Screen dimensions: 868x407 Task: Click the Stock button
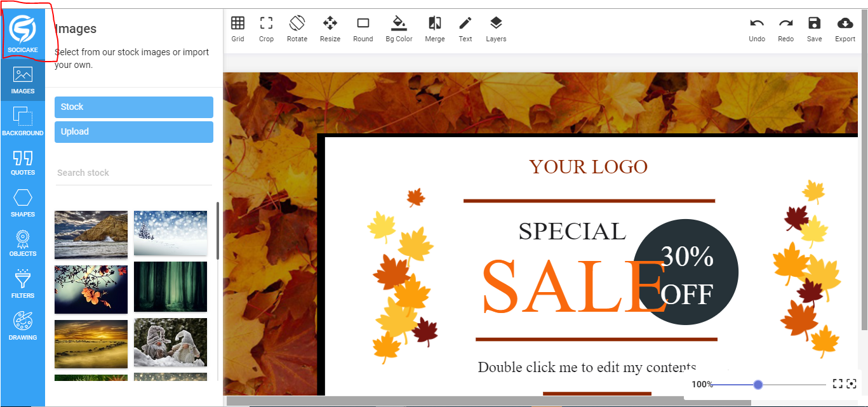pos(134,107)
